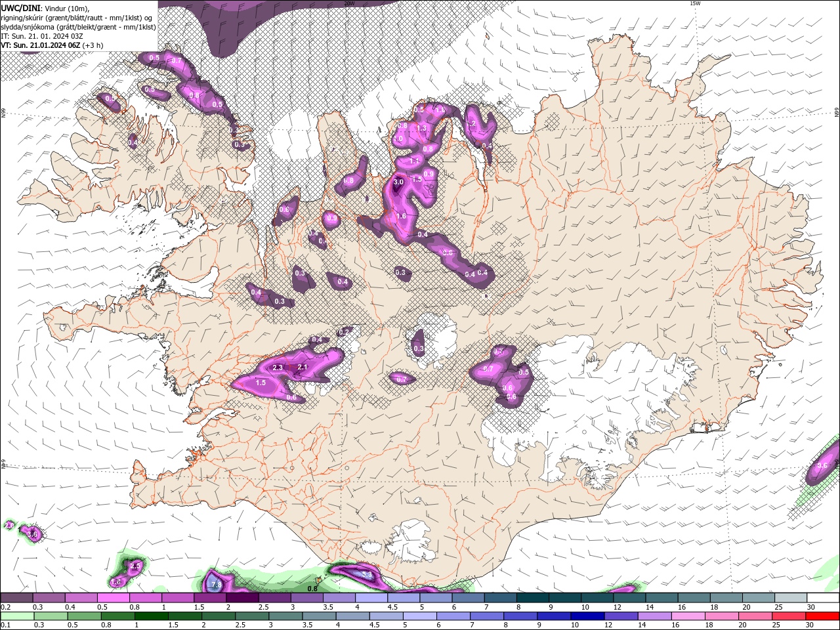The width and height of the screenshot is (840, 630).
Task: Click the 5.3 precipitation value on the south coast
Action: click(x=367, y=575)
